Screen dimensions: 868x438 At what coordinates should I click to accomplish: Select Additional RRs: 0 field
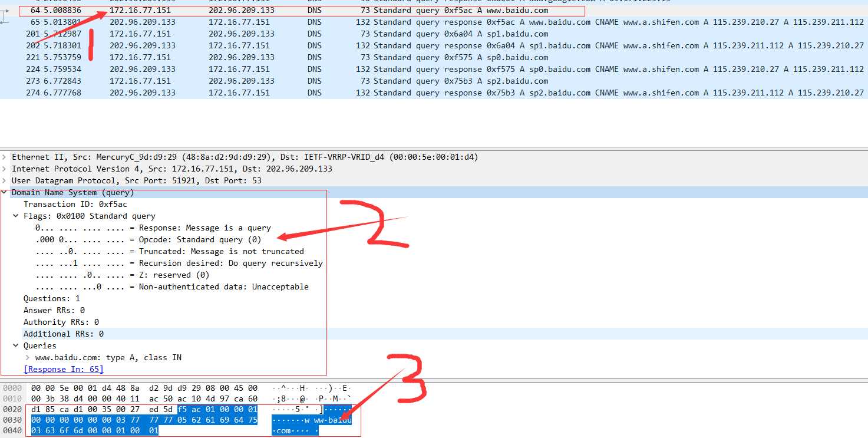tap(64, 334)
